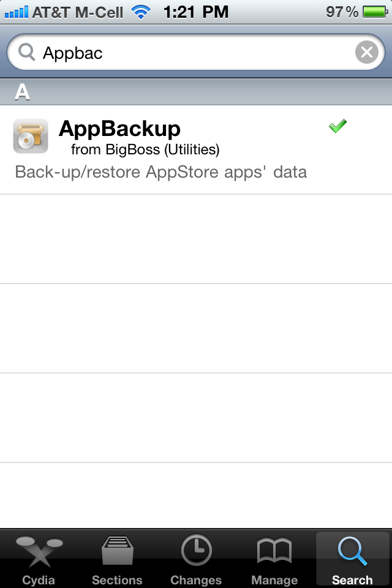
Task: Switch to the Manage tab
Action: point(274,557)
